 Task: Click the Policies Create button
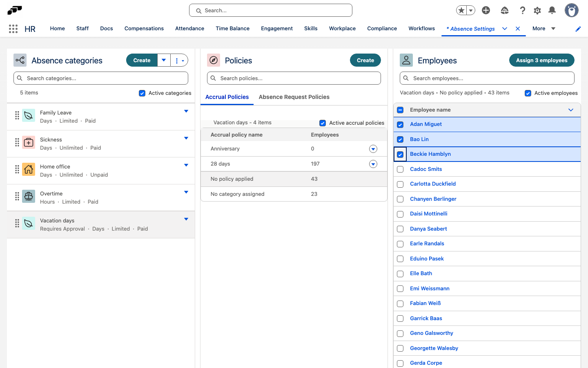click(x=365, y=61)
